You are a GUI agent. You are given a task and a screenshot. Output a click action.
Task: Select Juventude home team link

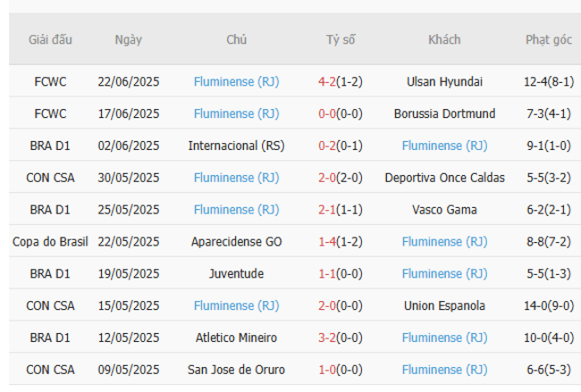click(x=236, y=273)
